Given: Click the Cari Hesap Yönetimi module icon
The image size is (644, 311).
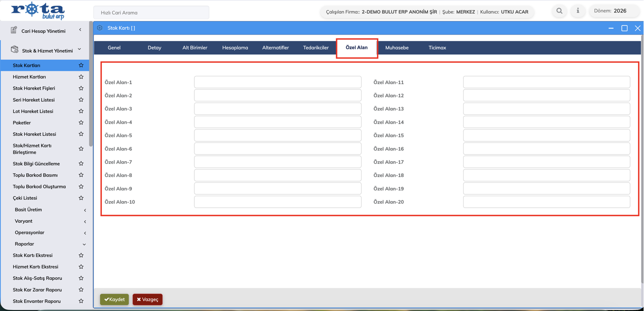Looking at the screenshot, I should coord(14,30).
